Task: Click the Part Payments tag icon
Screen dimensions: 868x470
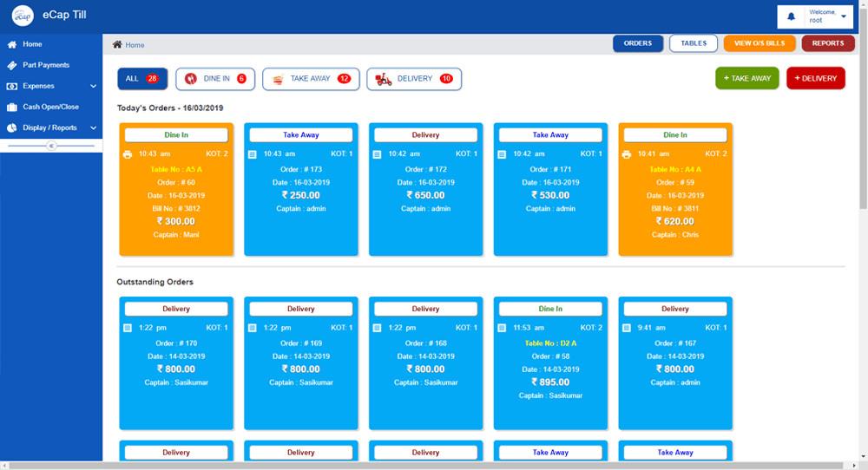Action: [x=11, y=65]
